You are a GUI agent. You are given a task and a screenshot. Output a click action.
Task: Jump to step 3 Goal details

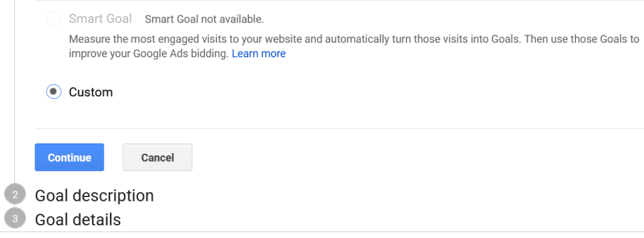(77, 220)
